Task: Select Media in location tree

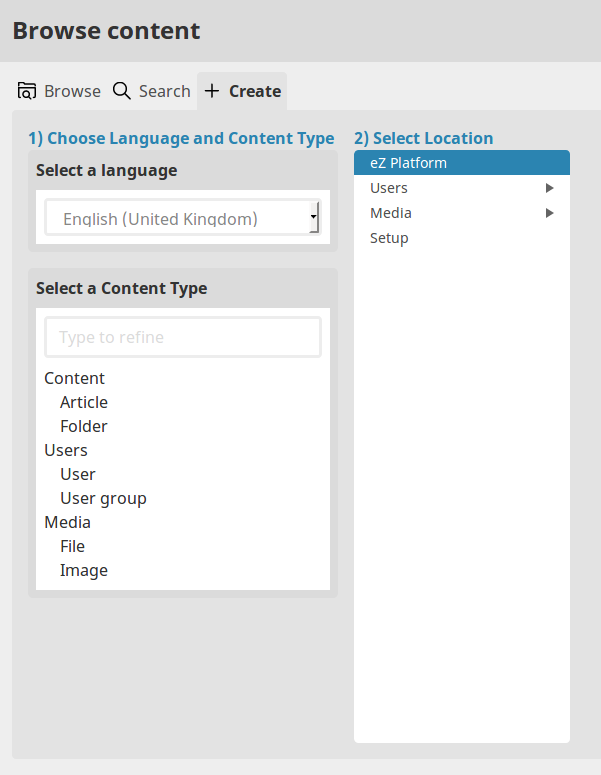Action: pos(391,213)
